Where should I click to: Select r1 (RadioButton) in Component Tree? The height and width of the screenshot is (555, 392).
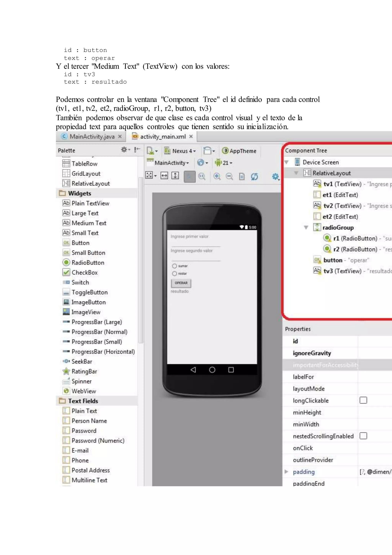tap(357, 238)
